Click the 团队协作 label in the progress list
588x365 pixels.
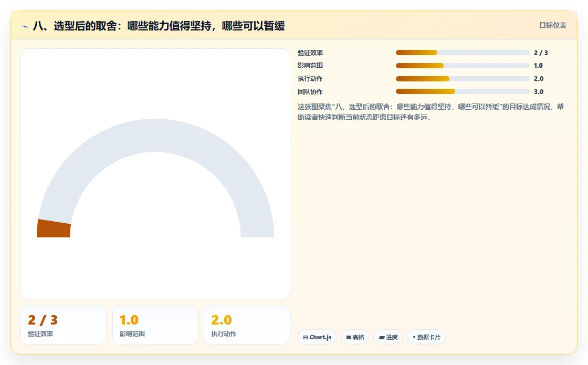(310, 91)
